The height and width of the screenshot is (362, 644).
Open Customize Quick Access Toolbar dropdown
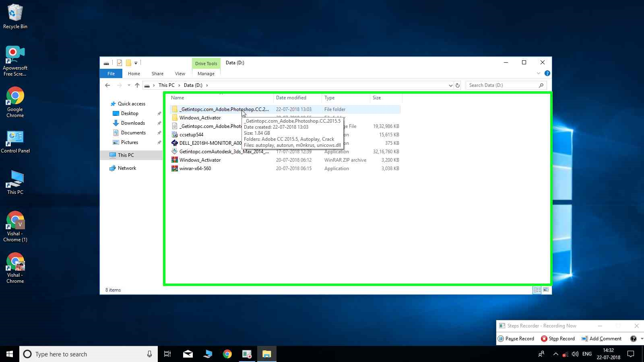[x=136, y=63]
